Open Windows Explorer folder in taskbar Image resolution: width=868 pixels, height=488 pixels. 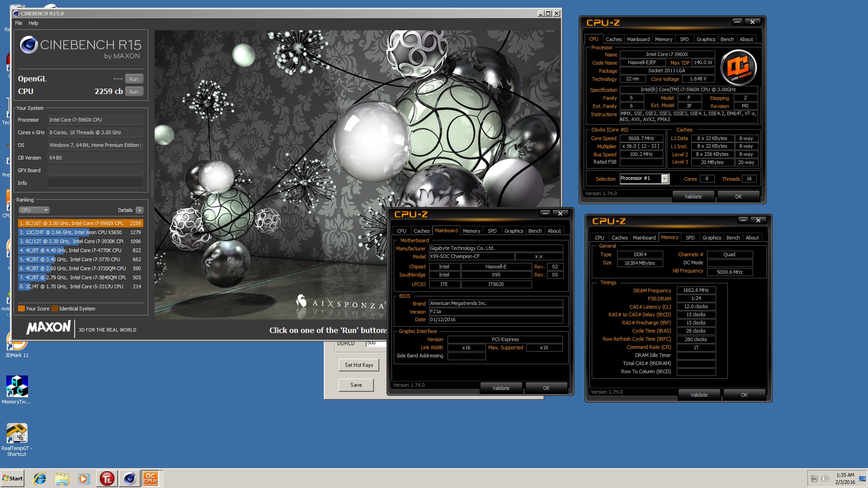[62, 479]
